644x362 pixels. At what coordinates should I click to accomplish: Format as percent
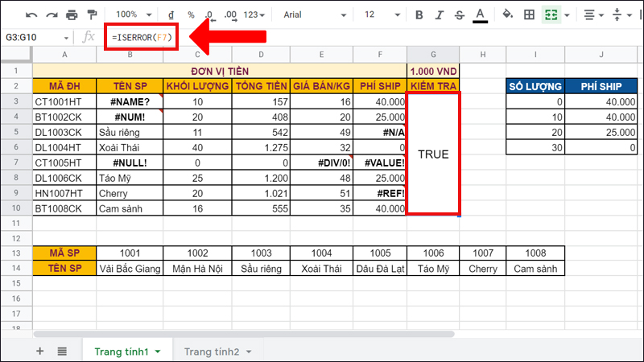pos(191,15)
